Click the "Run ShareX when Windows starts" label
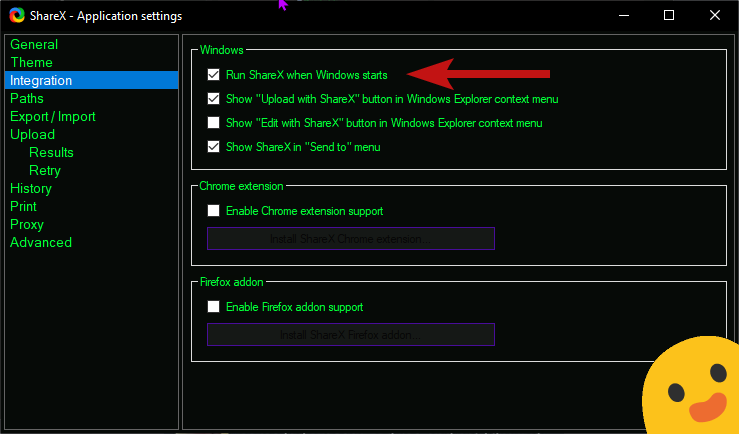This screenshot has height=434, width=739. click(307, 75)
